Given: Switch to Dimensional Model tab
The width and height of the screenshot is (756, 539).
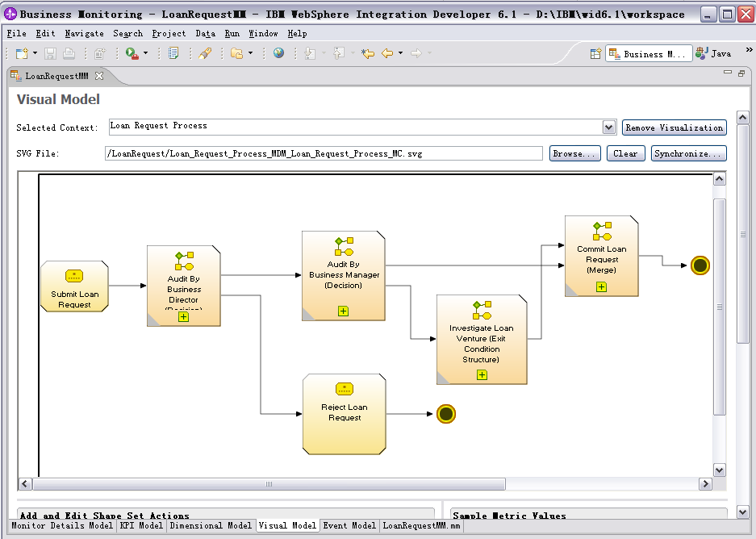Looking at the screenshot, I should point(211,525).
